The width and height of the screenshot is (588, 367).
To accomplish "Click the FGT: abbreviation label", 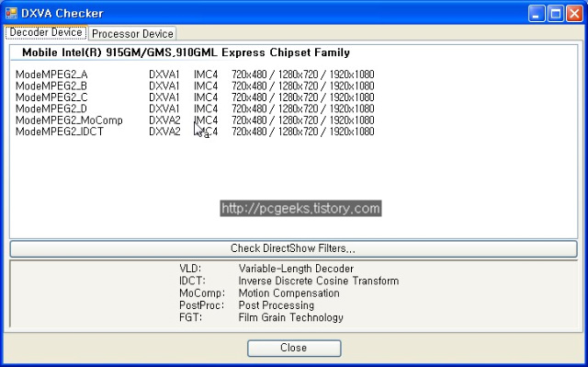I will [x=190, y=317].
